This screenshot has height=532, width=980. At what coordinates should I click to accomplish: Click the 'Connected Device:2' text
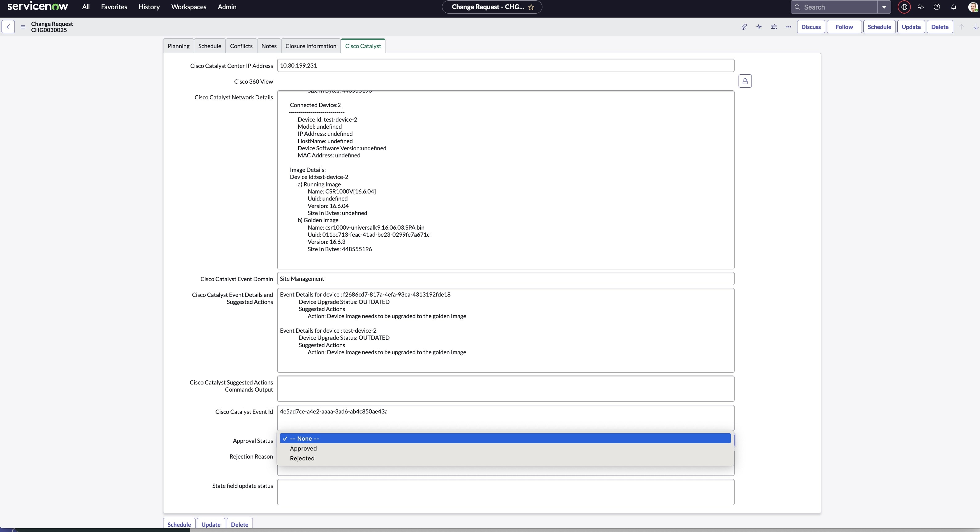315,105
